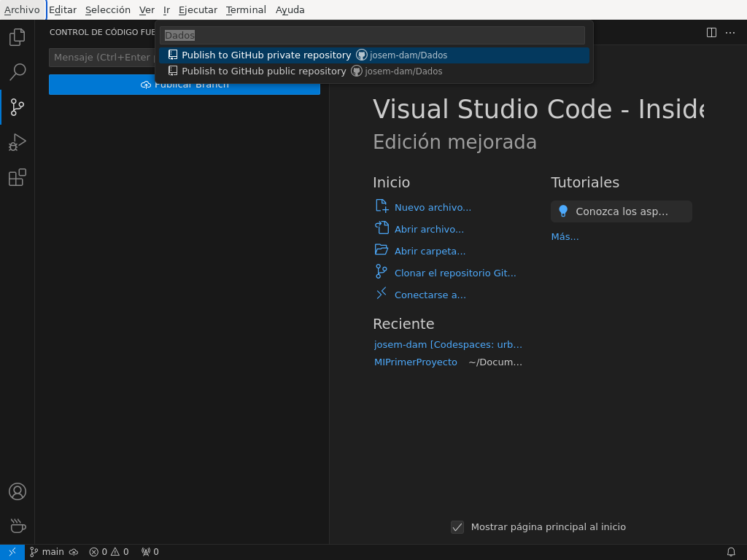Open the Ir menu
Screen dimensions: 747x560
pyautogui.click(x=166, y=10)
